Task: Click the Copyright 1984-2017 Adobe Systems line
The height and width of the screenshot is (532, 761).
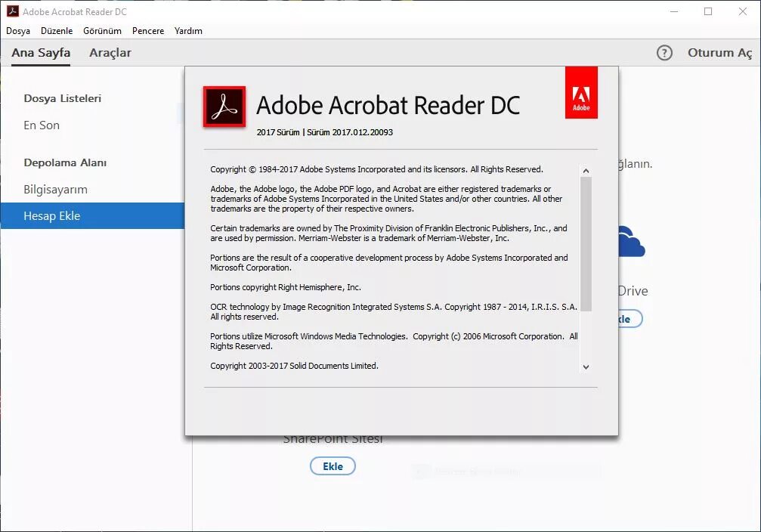Action: 376,169
